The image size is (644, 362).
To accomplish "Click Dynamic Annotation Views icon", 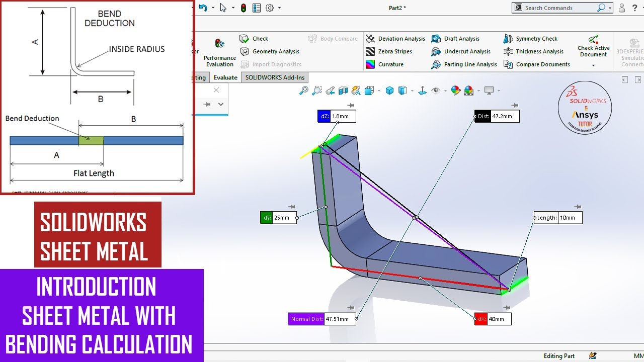I will tap(356, 90).
